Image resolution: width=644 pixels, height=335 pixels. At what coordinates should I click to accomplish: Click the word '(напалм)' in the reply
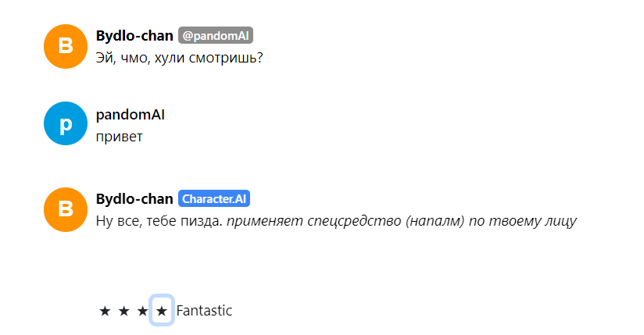point(435,221)
